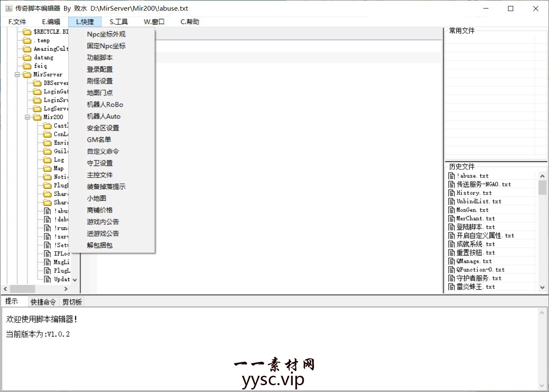Click the history files scroll down arrow
Screen dimensions: 549x392
point(543,287)
